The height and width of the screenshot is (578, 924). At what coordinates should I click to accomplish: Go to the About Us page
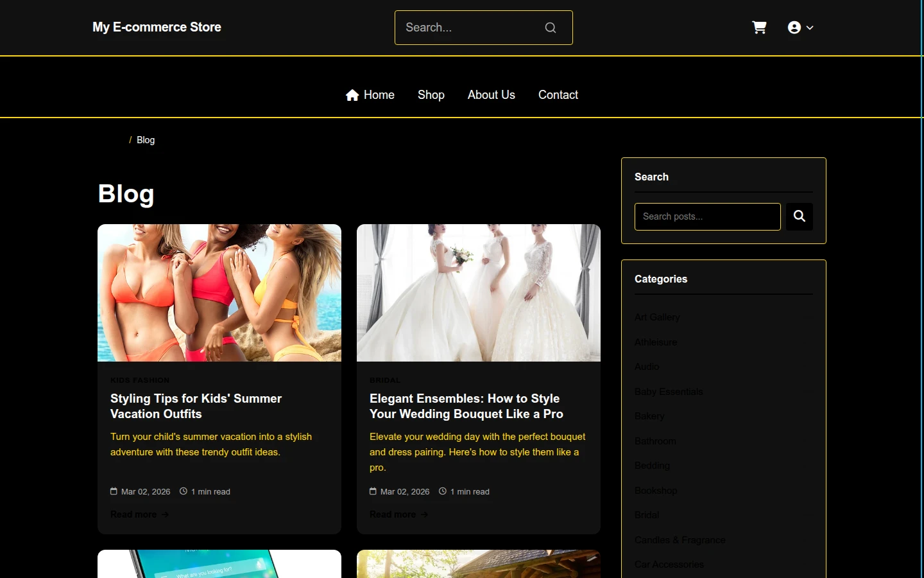[x=492, y=95]
